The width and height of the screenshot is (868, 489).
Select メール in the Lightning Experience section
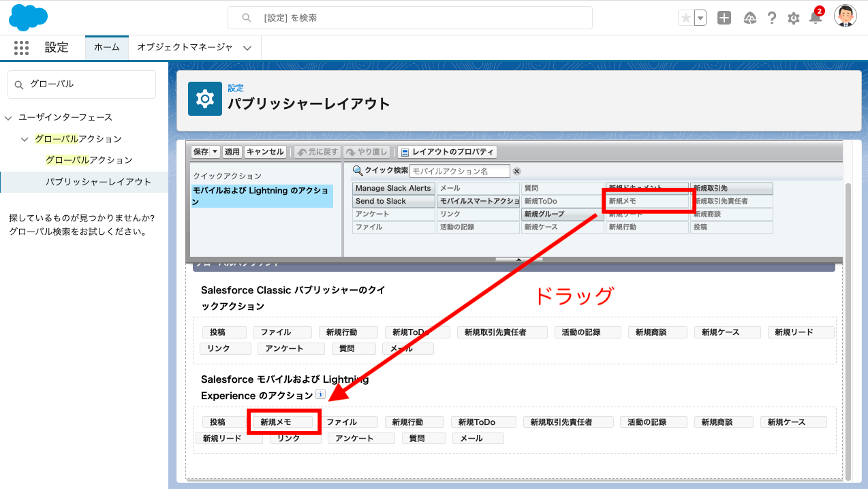[x=478, y=439]
